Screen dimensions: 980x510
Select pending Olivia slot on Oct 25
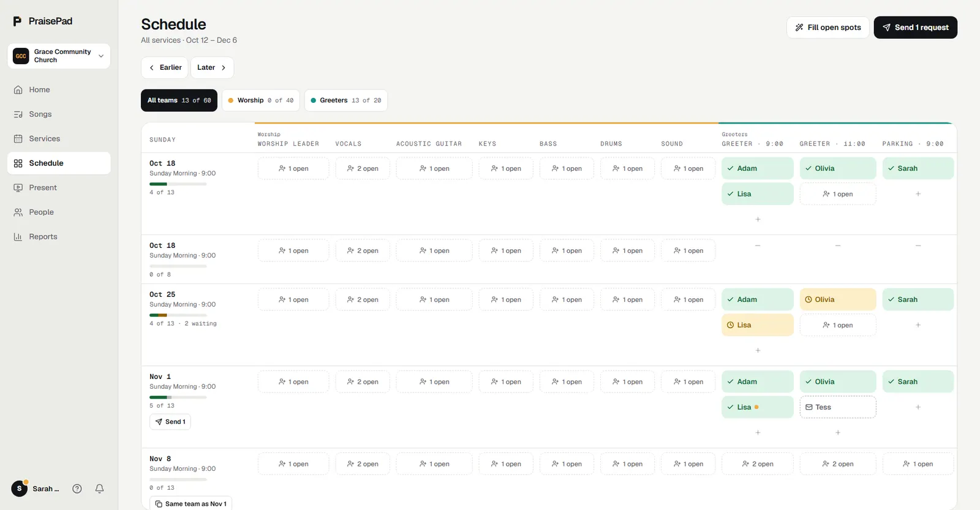click(838, 299)
